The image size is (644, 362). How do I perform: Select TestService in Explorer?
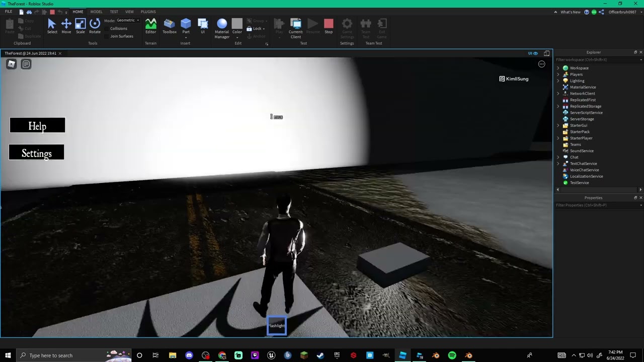579,183
